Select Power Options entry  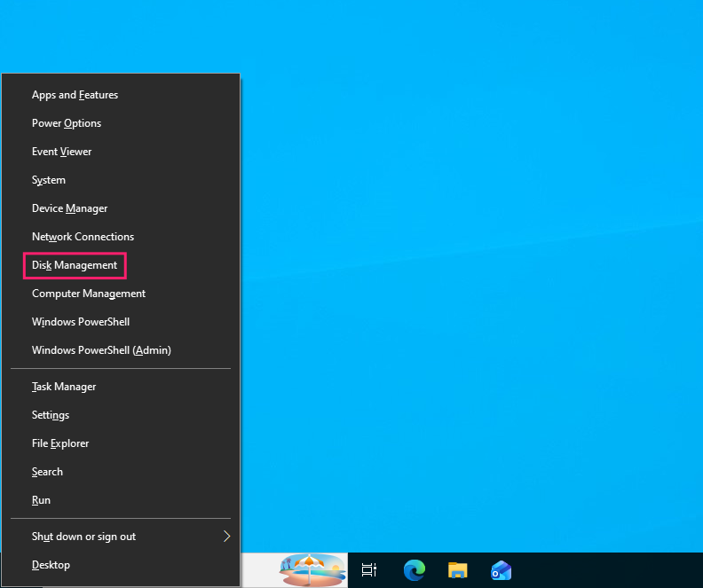coord(121,123)
